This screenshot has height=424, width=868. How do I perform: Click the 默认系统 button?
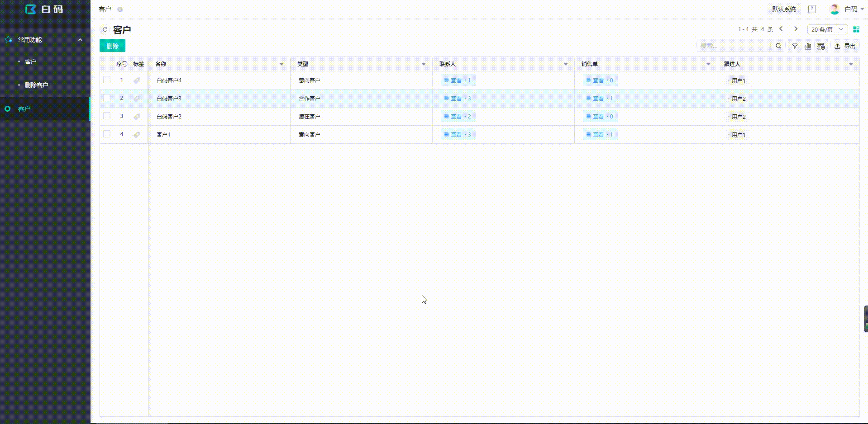pyautogui.click(x=784, y=9)
